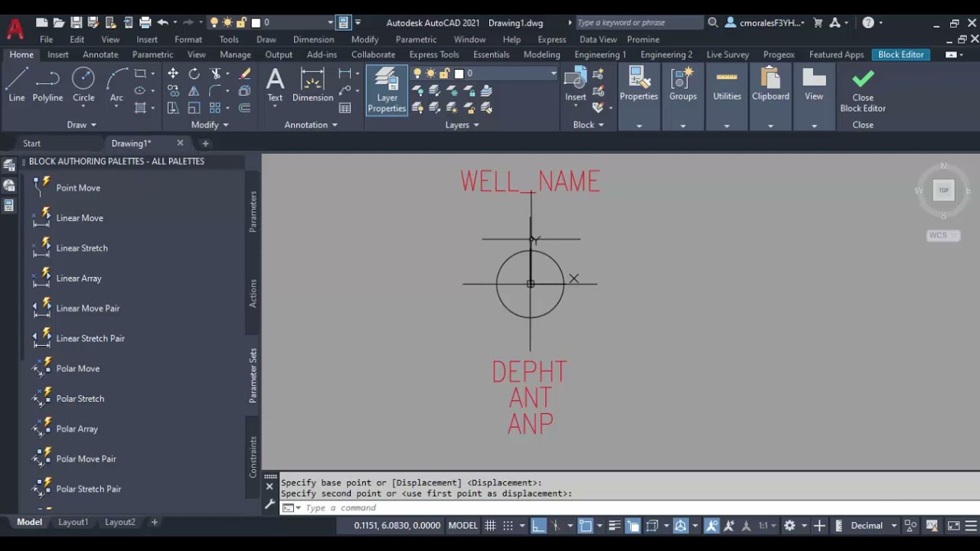Toggle ortho mode in status bar
The image size is (980, 551).
tap(539, 526)
